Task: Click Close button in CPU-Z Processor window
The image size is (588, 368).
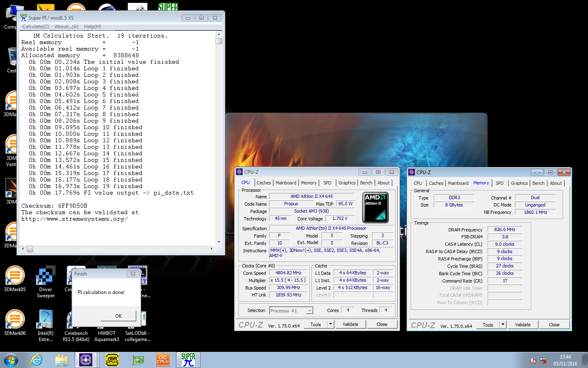Action: pos(382,324)
